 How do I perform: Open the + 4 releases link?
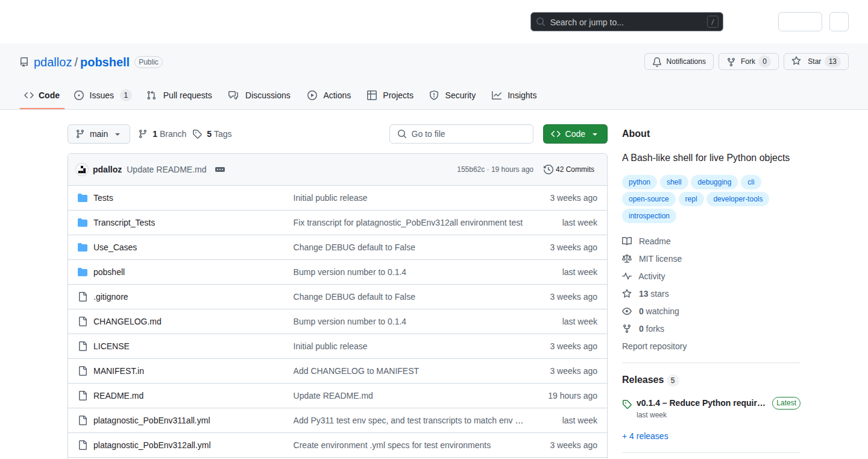[645, 436]
